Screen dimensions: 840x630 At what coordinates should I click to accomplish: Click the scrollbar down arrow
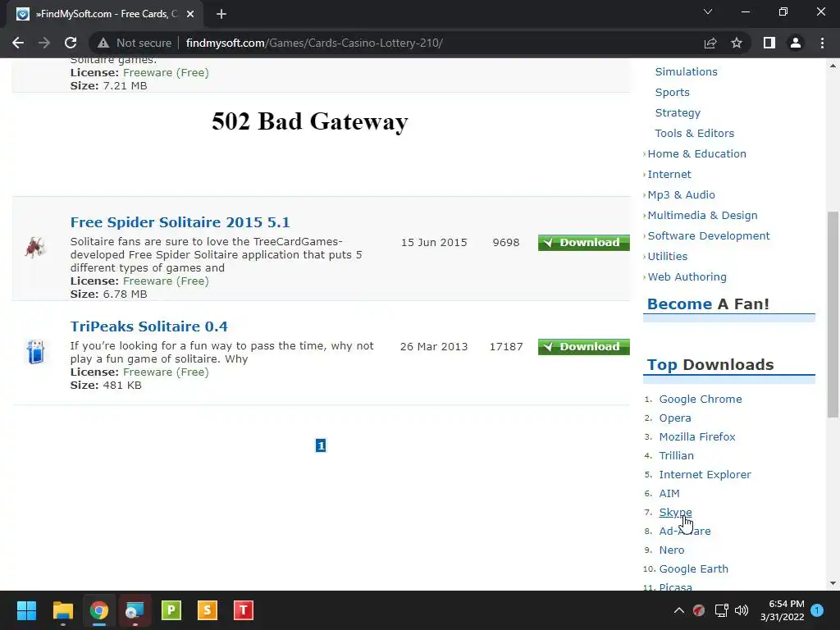click(833, 583)
